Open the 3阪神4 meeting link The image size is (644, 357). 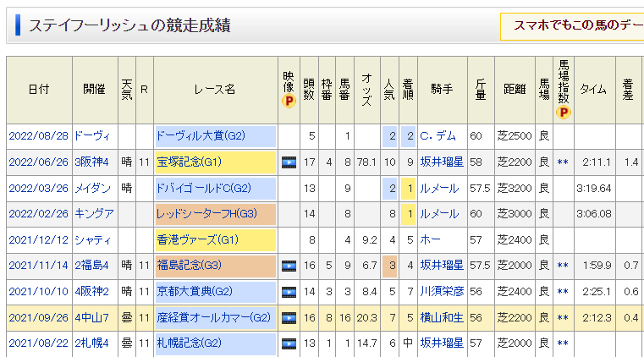click(91, 162)
